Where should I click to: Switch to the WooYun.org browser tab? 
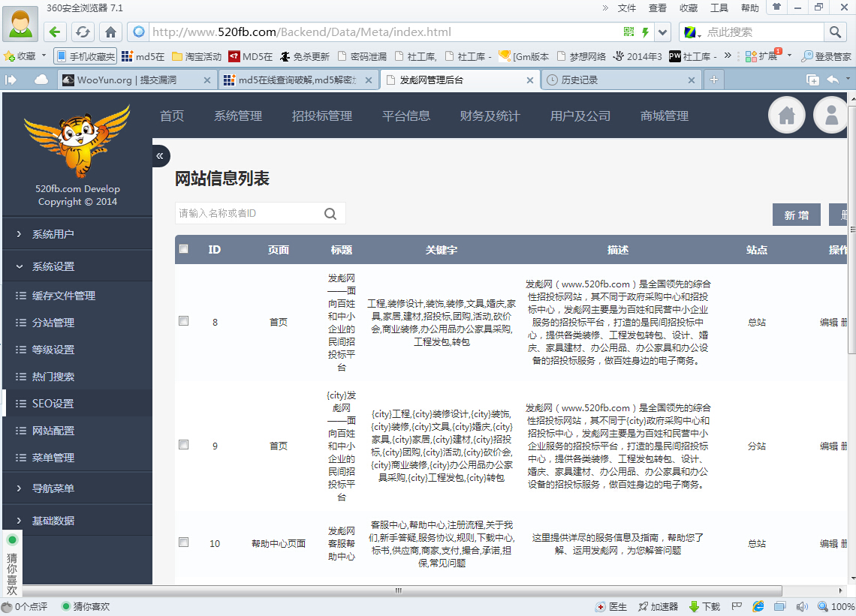(x=137, y=80)
